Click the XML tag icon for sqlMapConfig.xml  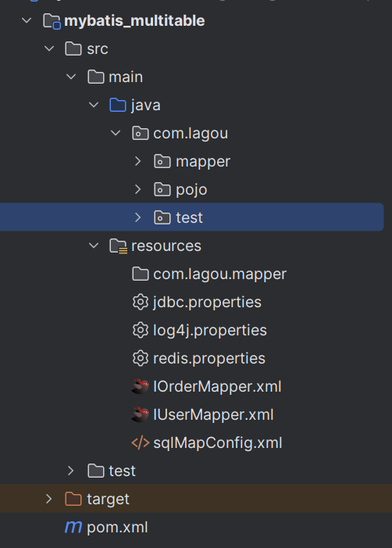point(141,442)
